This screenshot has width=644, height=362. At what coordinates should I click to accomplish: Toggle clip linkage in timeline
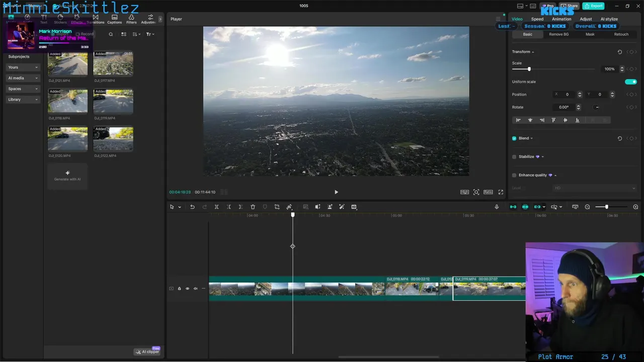[x=537, y=207]
